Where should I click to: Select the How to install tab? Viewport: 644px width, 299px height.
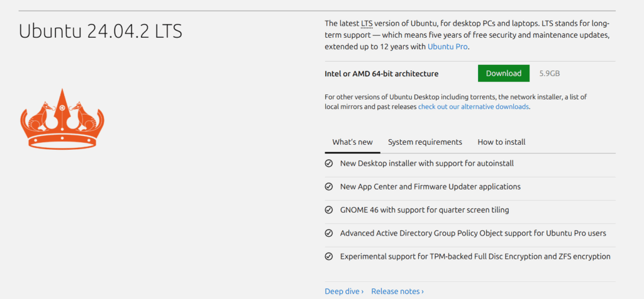click(x=501, y=142)
